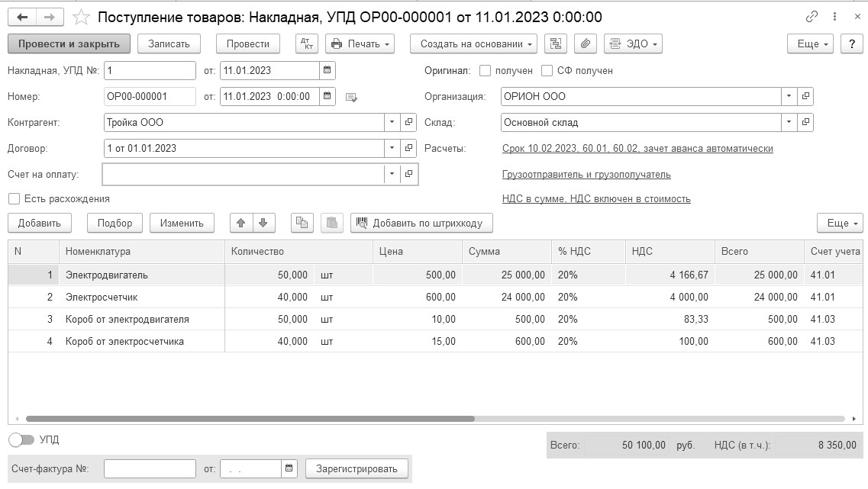Image resolution: width=868 pixels, height=489 pixels.
Task: Expand Счет на оплату dropdown
Action: (x=392, y=174)
